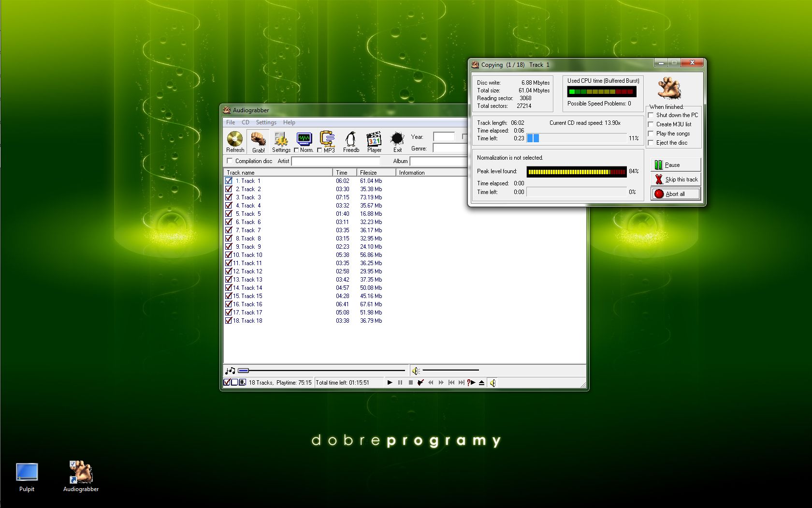Click the Copying dialog hand icon
The height and width of the screenshot is (508, 812).
pyautogui.click(x=670, y=89)
